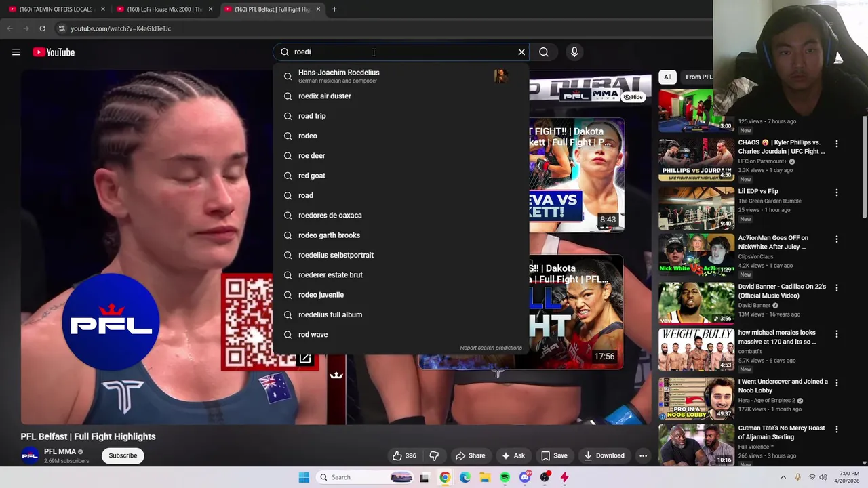Viewport: 868px width, 488px height.
Task: Hide the end screen cards
Action: point(633,97)
